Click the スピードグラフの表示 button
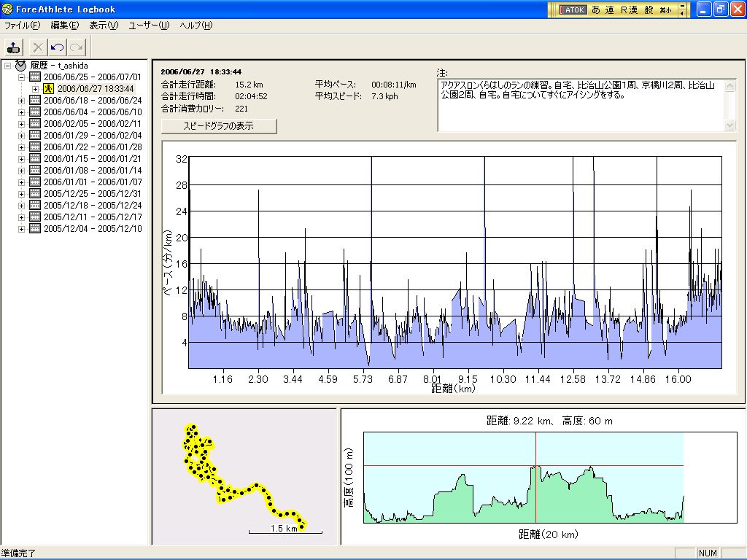 click(219, 126)
